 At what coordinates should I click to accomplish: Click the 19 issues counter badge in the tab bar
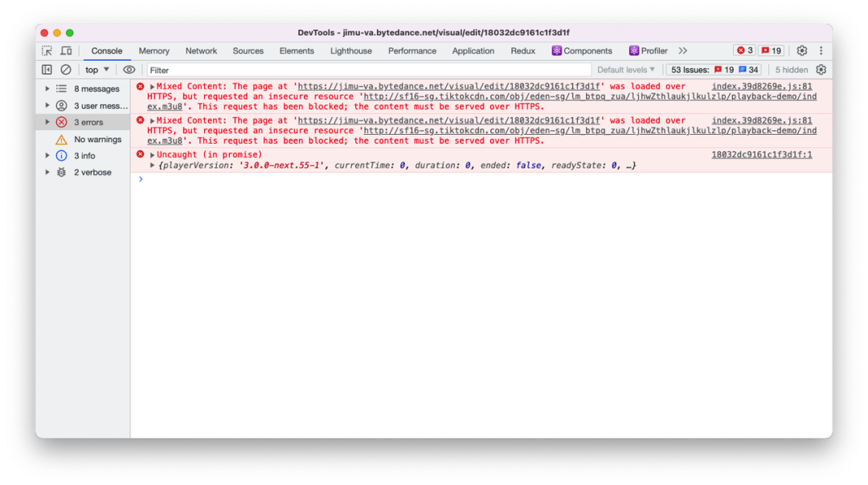click(771, 51)
